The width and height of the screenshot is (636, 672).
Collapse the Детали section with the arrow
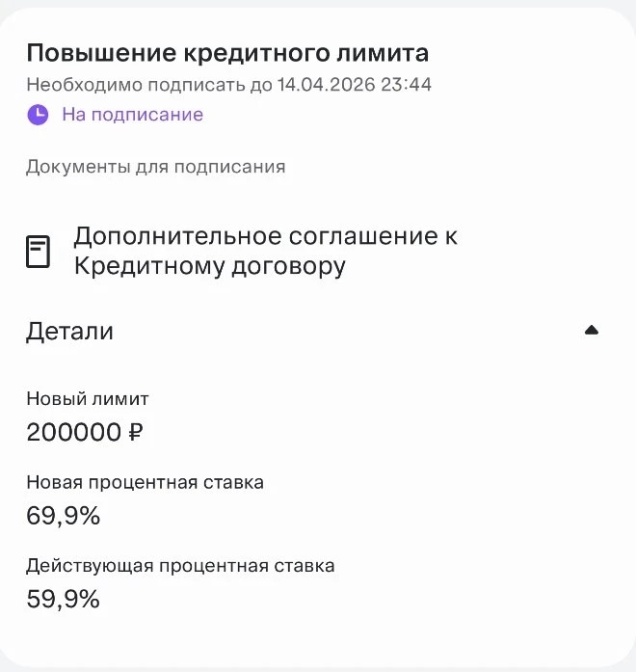[x=592, y=331]
